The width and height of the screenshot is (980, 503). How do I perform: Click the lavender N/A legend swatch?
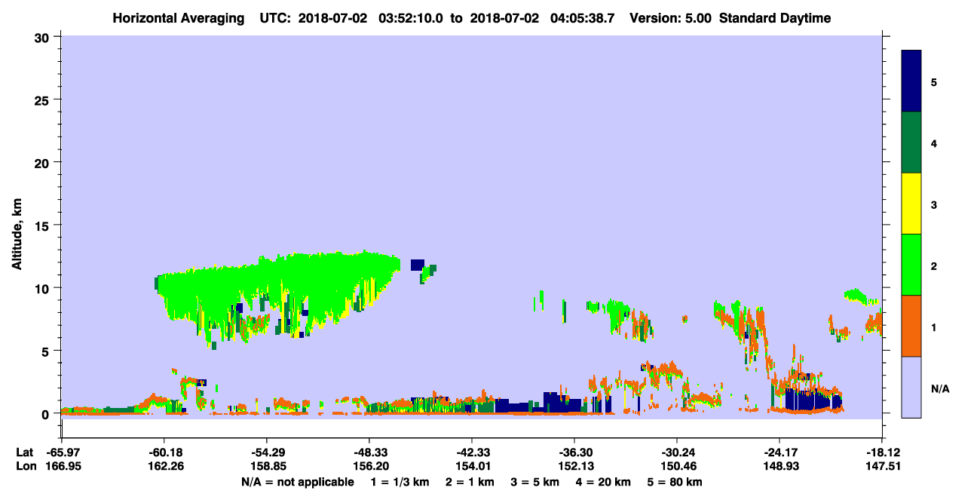[x=911, y=387]
